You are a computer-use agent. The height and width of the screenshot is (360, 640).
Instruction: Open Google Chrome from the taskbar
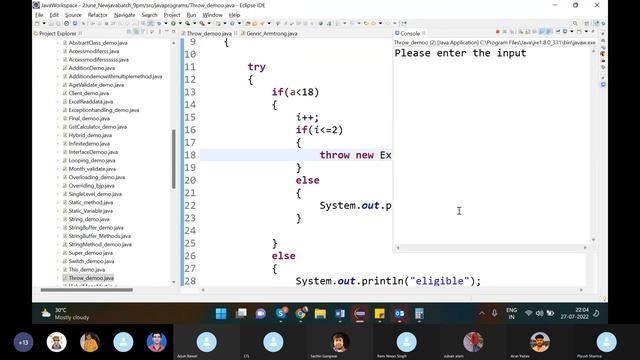[x=301, y=313]
